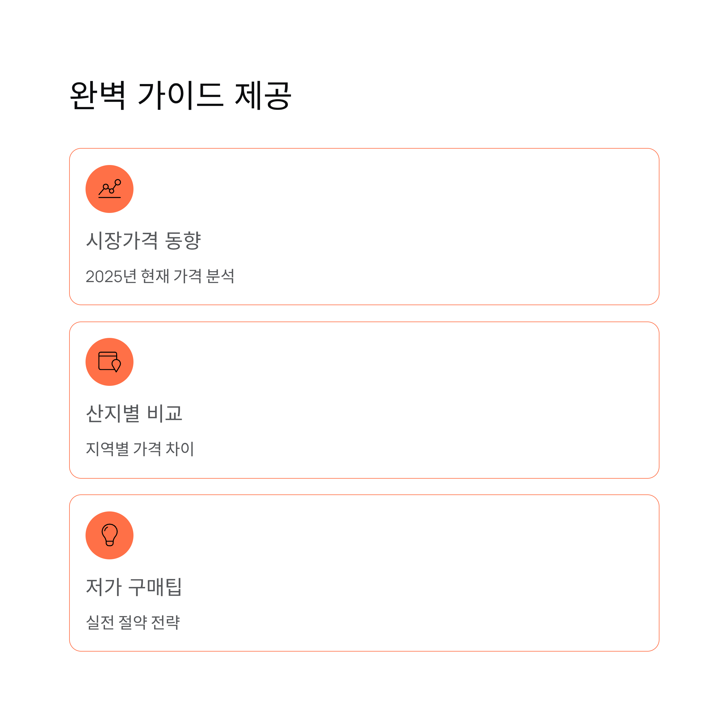The image size is (728, 728).
Task: Select the 실전 절약 전략 description
Action: [133, 622]
